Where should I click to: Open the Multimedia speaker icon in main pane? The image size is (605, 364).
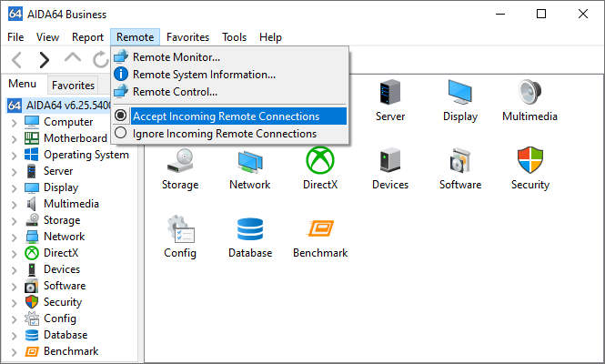click(529, 92)
